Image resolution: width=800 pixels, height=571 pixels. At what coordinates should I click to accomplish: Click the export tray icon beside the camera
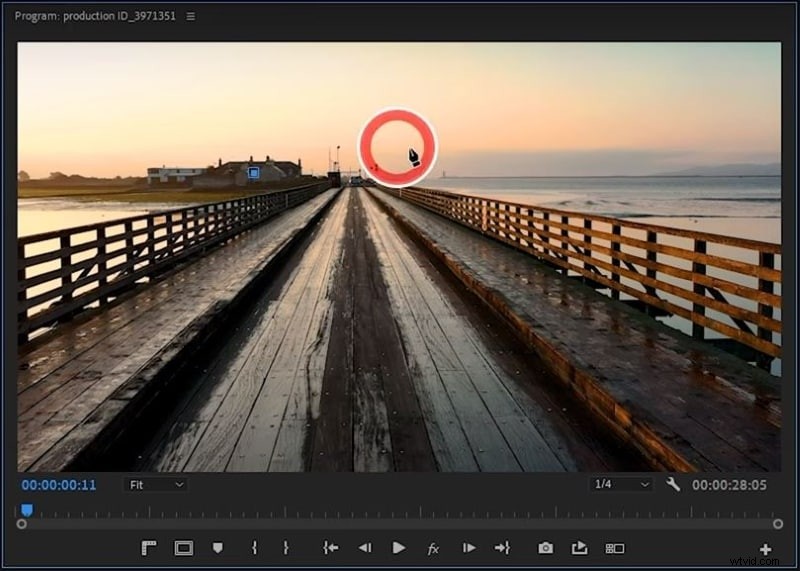[580, 548]
